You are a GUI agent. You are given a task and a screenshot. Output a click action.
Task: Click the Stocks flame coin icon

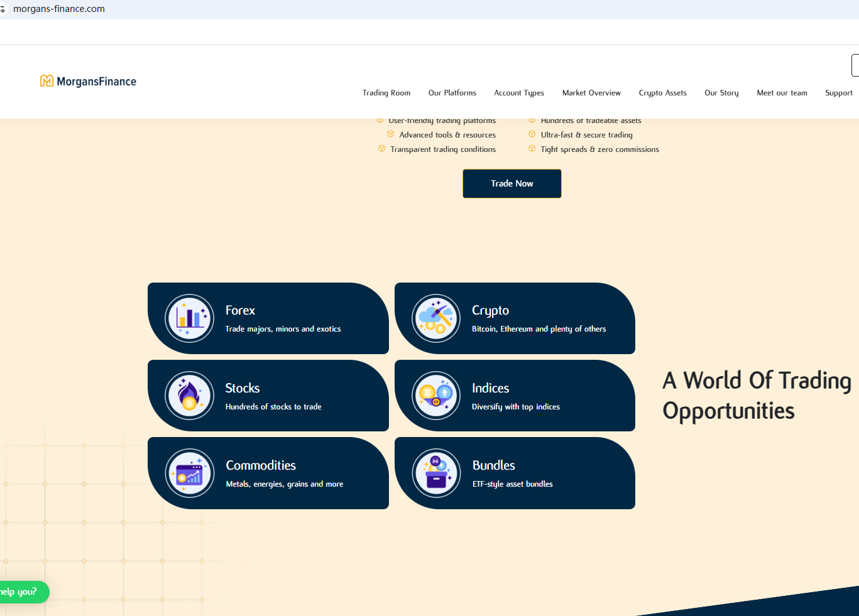190,396
